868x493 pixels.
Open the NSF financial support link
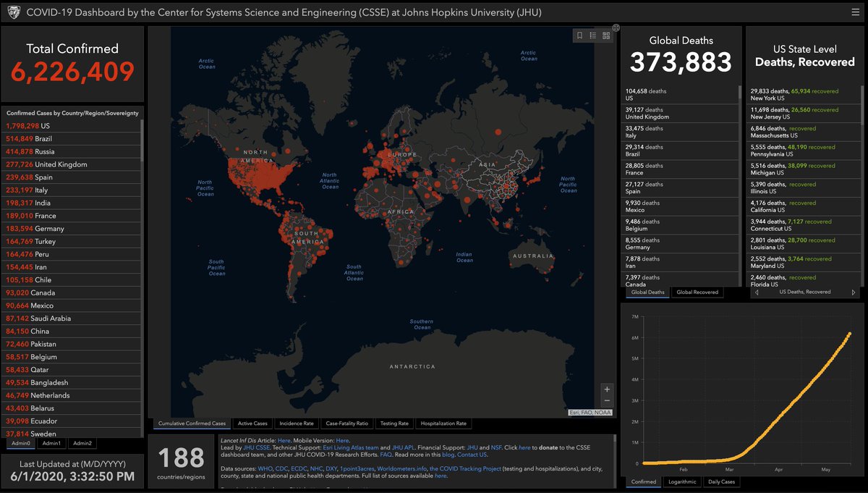(x=495, y=448)
